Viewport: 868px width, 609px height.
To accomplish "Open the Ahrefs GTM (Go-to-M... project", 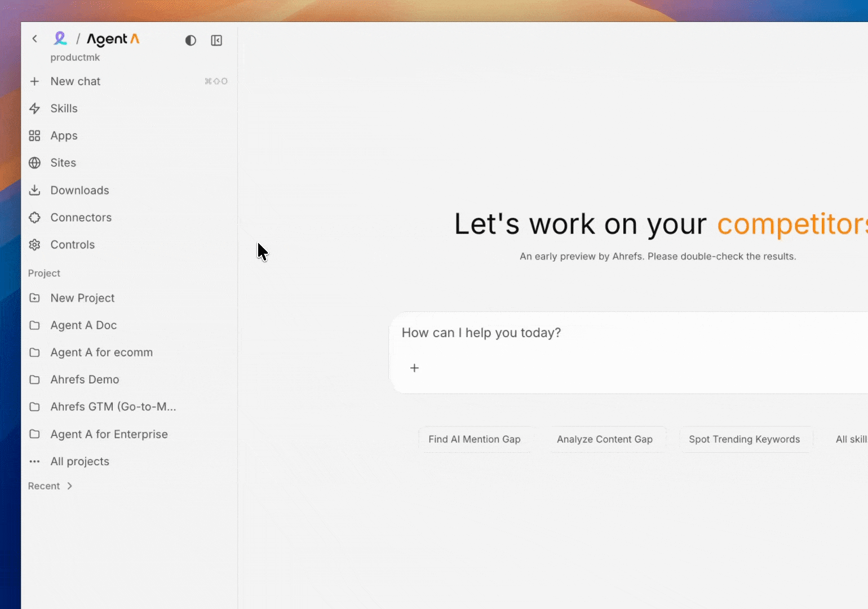I will click(x=129, y=407).
